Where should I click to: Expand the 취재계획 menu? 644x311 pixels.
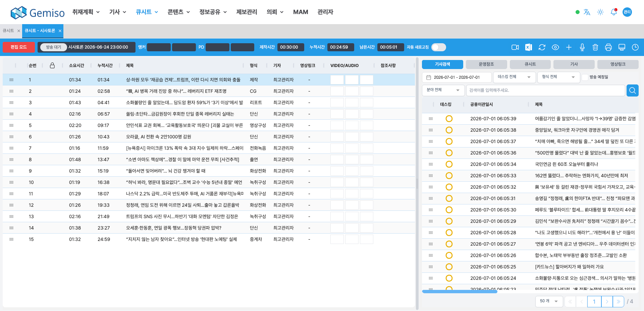[x=86, y=12]
